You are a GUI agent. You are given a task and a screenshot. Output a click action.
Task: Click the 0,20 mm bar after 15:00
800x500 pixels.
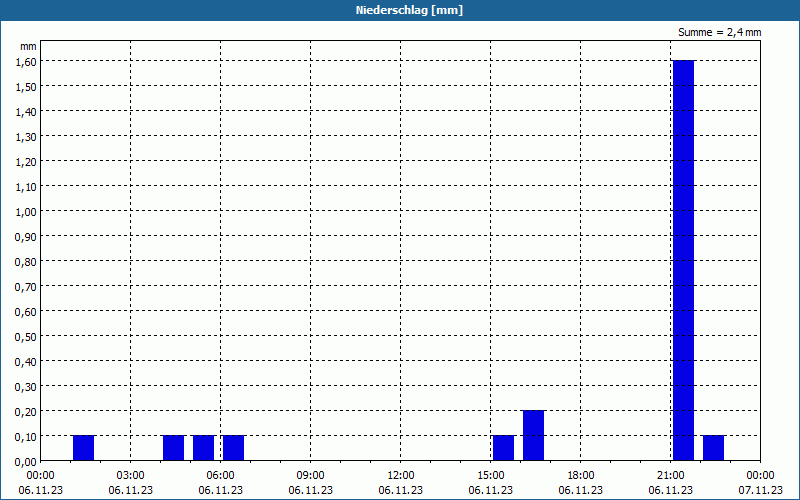533,435
